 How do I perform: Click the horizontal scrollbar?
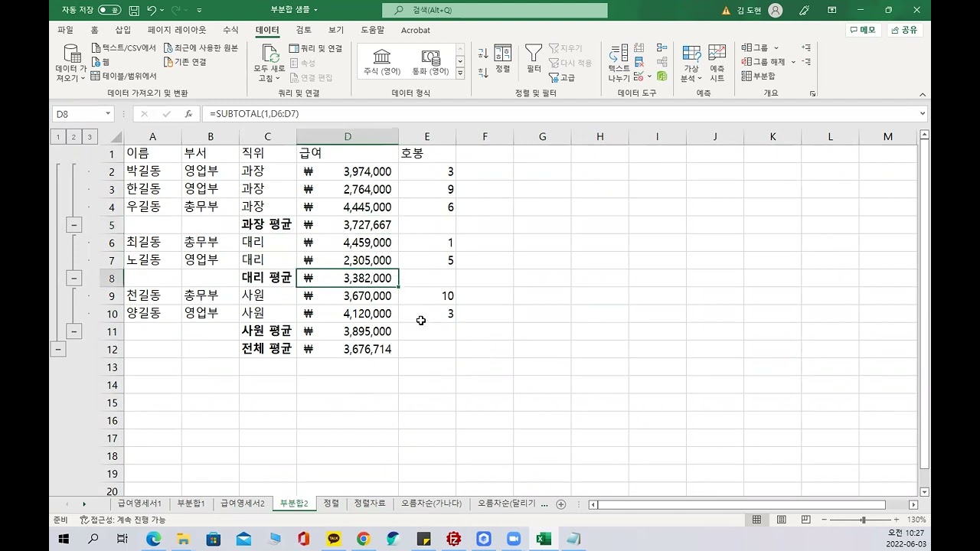742,504
